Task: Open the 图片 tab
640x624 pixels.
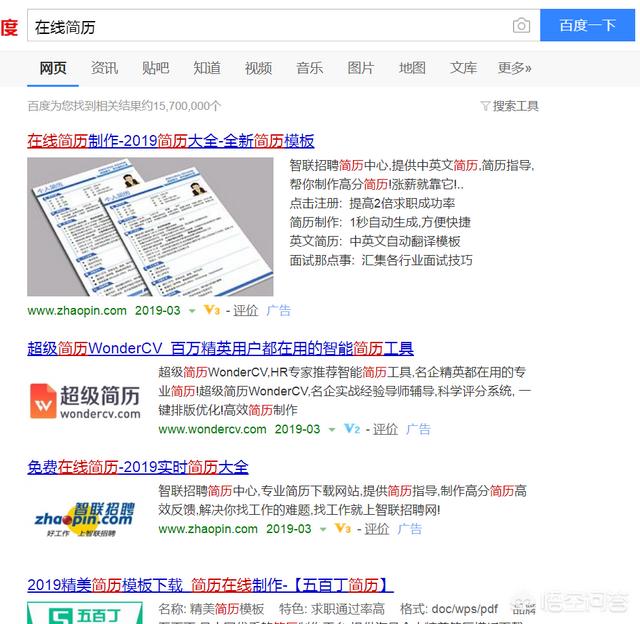Action: pyautogui.click(x=361, y=68)
